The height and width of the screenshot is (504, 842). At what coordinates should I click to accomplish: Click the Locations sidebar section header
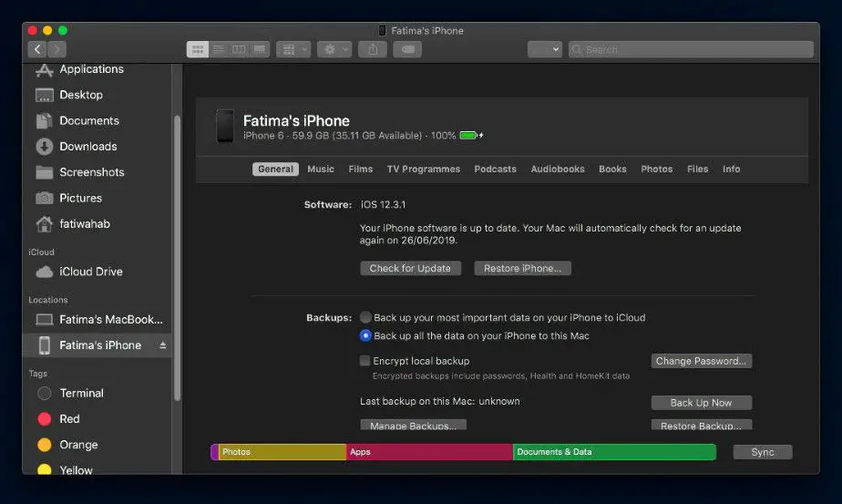47,300
